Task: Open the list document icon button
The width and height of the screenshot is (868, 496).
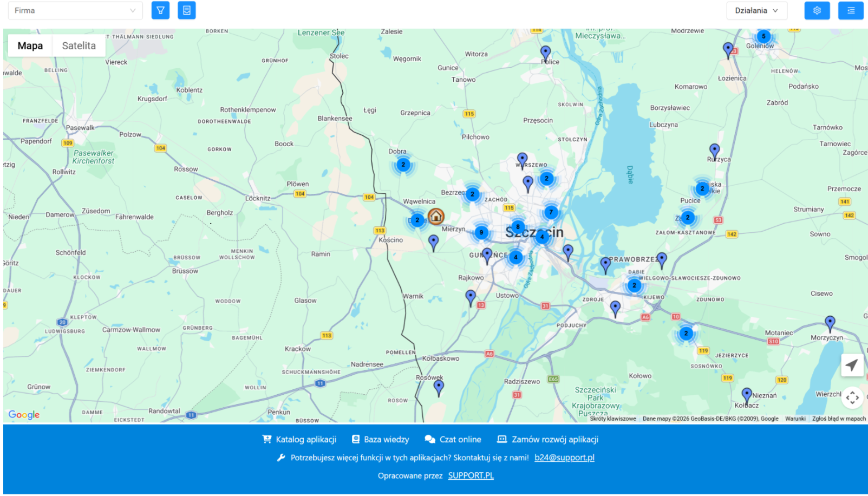Action: 187,10
